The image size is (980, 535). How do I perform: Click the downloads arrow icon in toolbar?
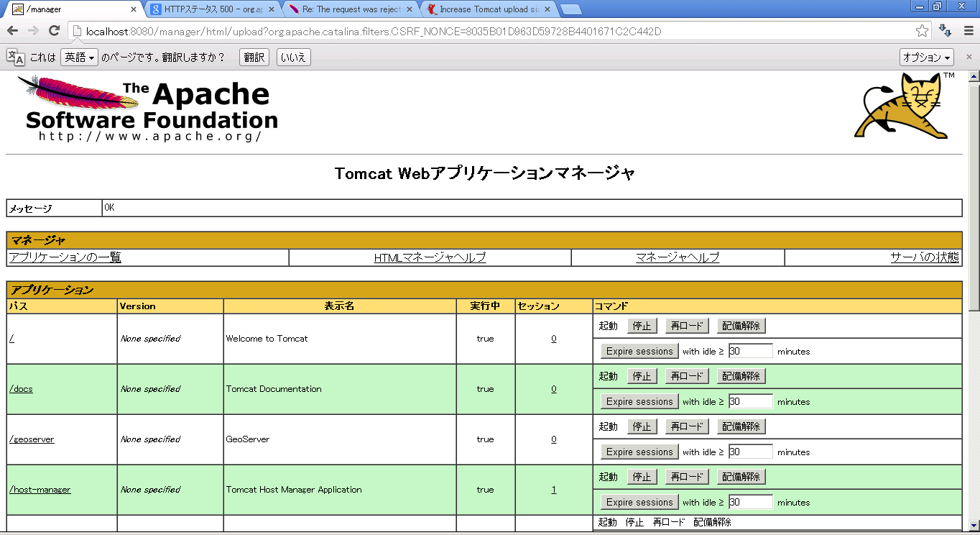(946, 31)
